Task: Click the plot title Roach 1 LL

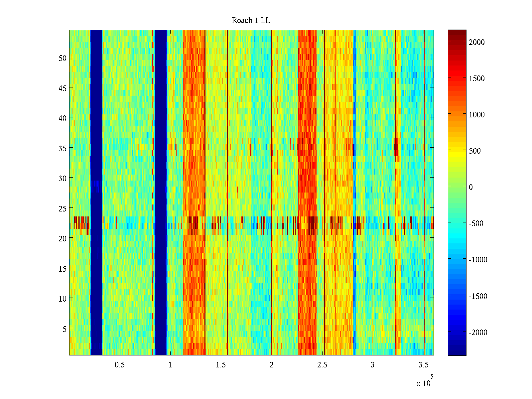Action: coord(251,21)
